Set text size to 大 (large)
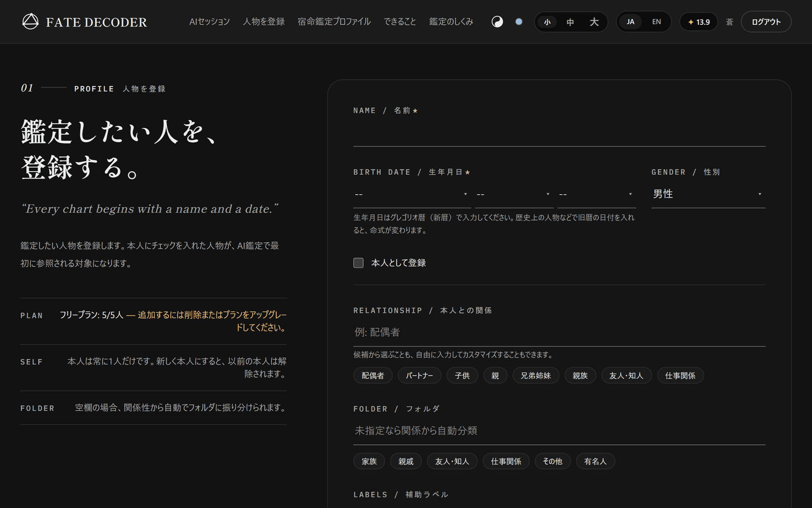 tap(594, 22)
